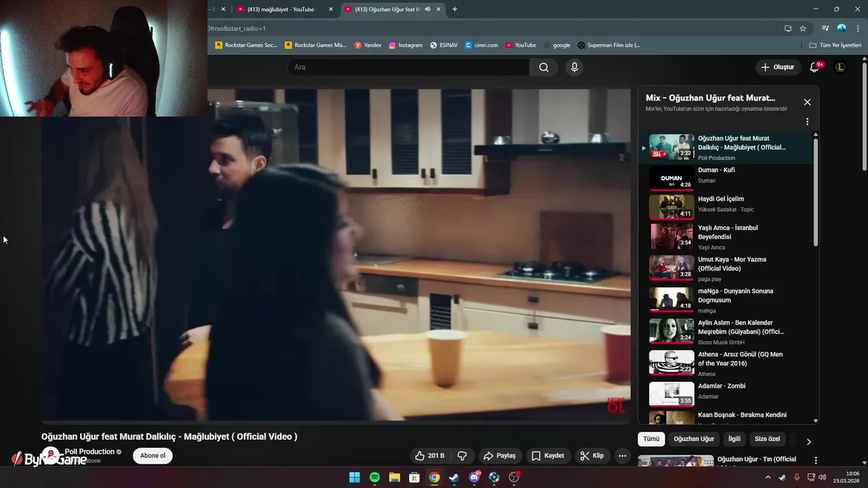
Task: Like the video with 201 B likes
Action: point(431,455)
